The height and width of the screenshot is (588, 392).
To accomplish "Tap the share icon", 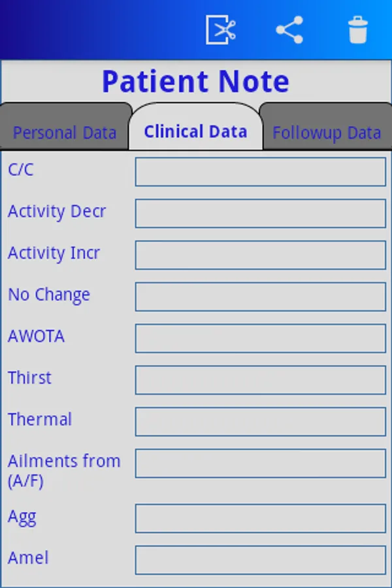I will coord(289,29).
